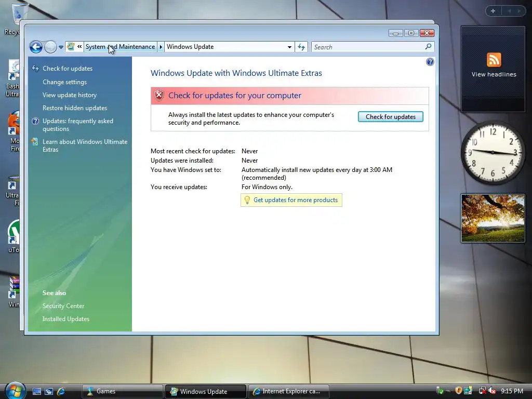
Task: Click the sidebar previous gadgets page arrow
Action: coord(509,11)
